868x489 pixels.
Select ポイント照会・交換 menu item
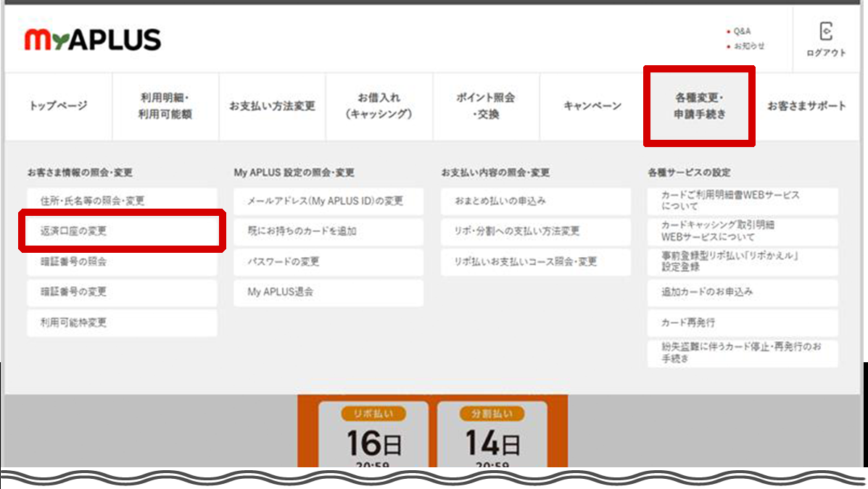pos(485,106)
